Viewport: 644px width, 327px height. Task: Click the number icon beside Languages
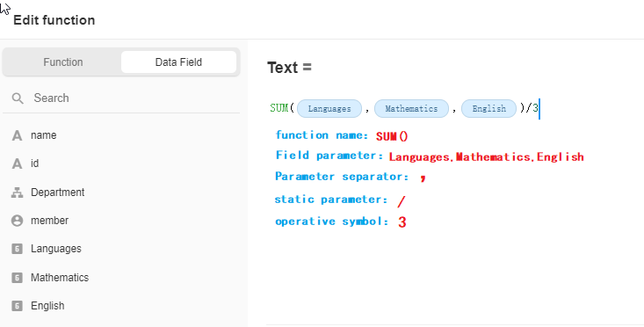point(17,249)
